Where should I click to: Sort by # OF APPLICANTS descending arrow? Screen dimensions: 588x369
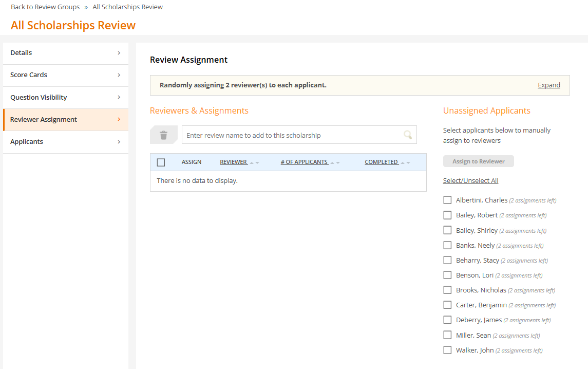coord(338,162)
